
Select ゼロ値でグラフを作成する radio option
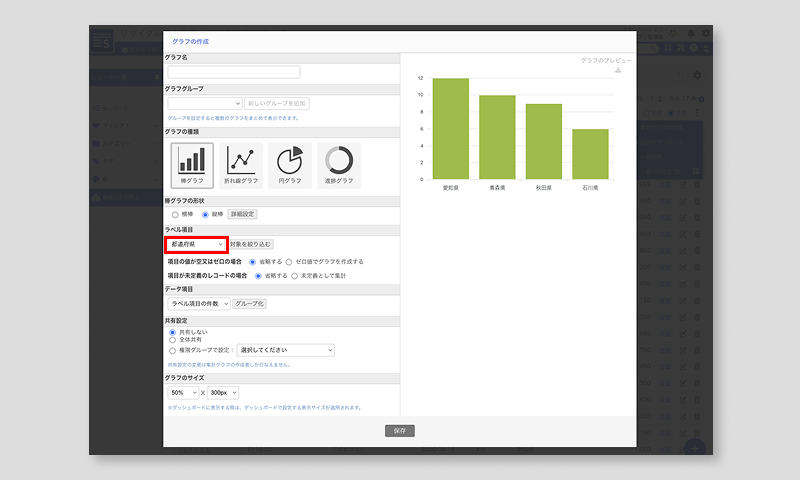289,262
